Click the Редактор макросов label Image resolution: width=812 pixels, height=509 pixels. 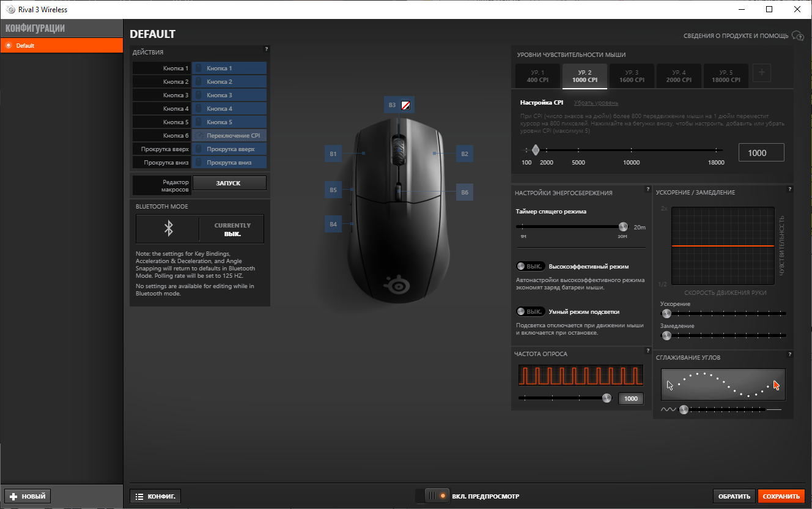pos(175,186)
